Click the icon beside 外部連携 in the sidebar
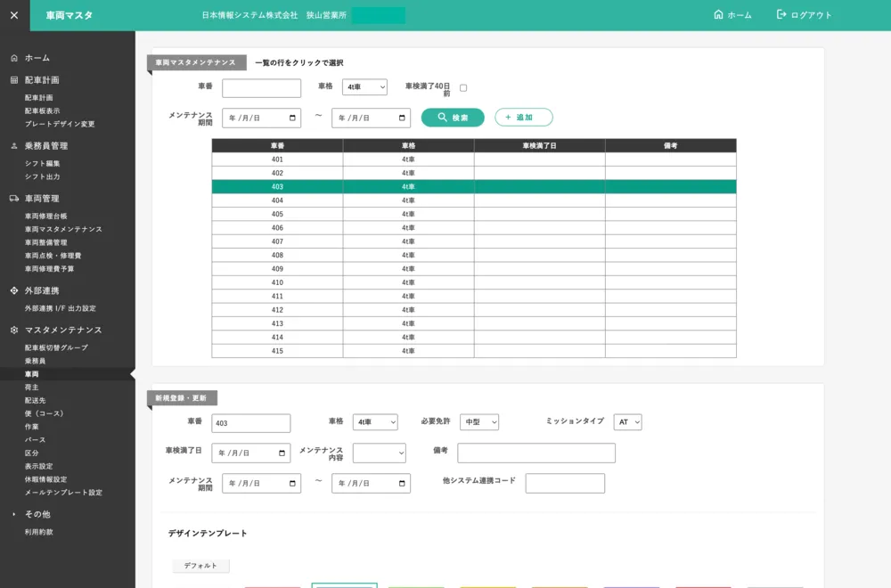 coord(14,291)
